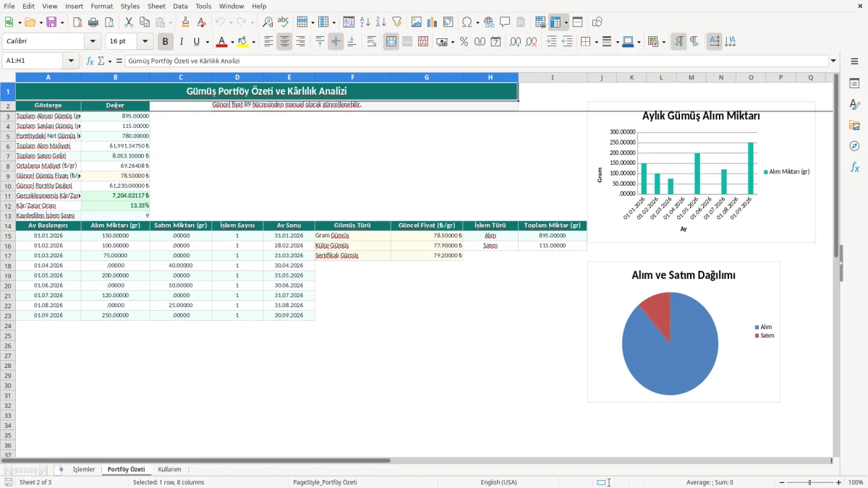The image size is (868, 488).
Task: Click the formula input line
Action: pyautogui.click(x=477, y=61)
